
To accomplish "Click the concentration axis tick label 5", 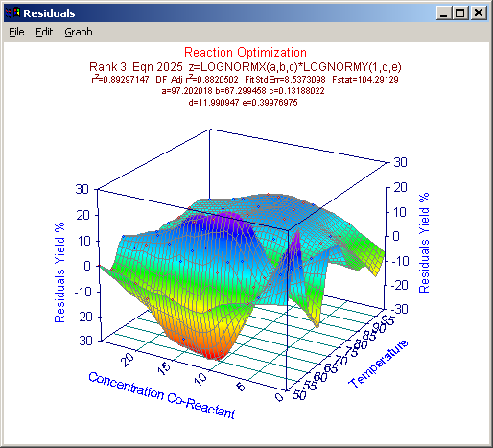I will (241, 388).
